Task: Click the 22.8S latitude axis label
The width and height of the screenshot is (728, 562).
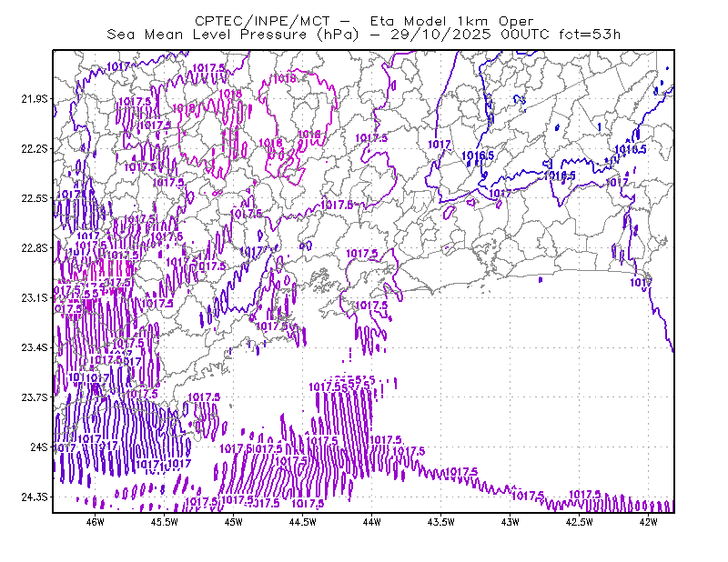Action: [35, 248]
